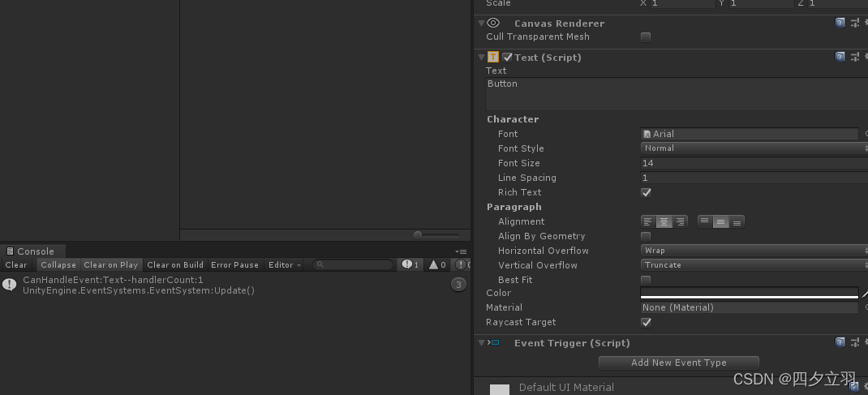Image resolution: width=868 pixels, height=395 pixels.
Task: Click the Character section heading
Action: [x=513, y=119]
